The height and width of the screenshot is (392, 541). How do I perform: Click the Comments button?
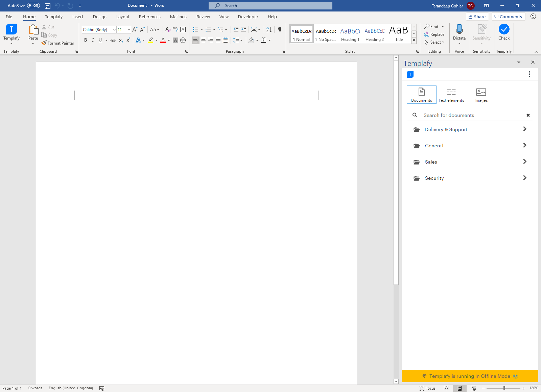[508, 17]
